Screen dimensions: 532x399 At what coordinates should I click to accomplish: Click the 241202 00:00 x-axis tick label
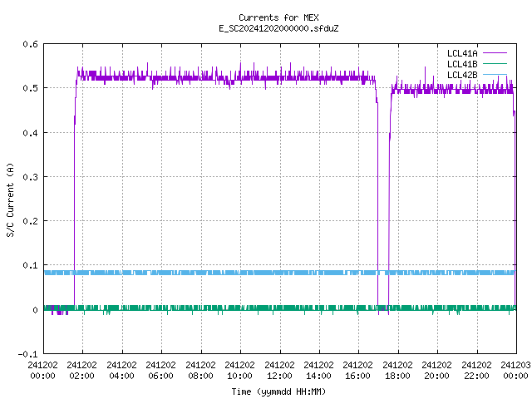pos(42,371)
